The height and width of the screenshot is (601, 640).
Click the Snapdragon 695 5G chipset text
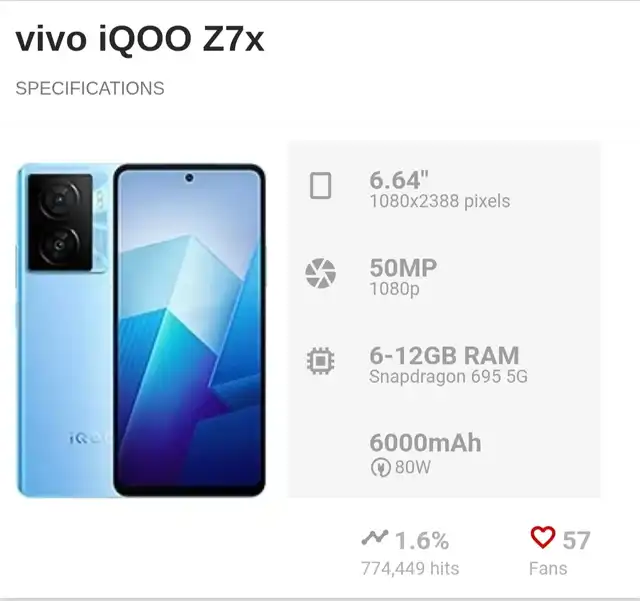click(x=448, y=376)
